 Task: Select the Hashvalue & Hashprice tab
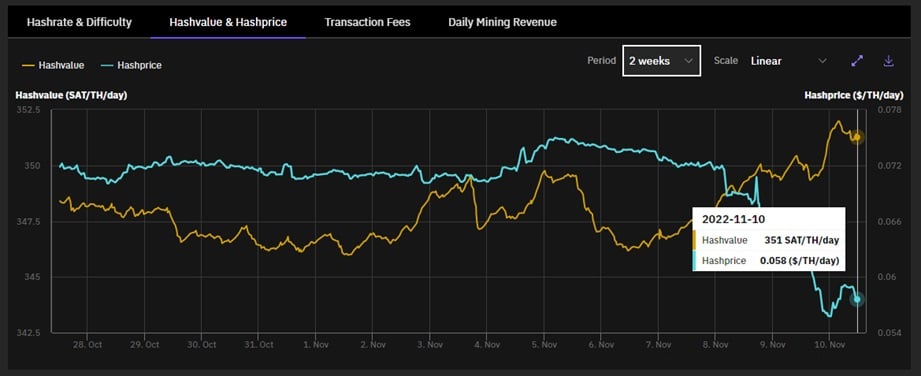[228, 22]
